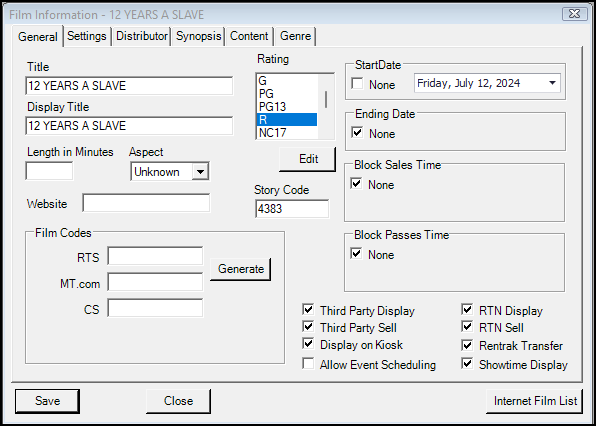Disable Third Party Sell checkbox
Image resolution: width=596 pixels, height=426 pixels.
click(308, 327)
